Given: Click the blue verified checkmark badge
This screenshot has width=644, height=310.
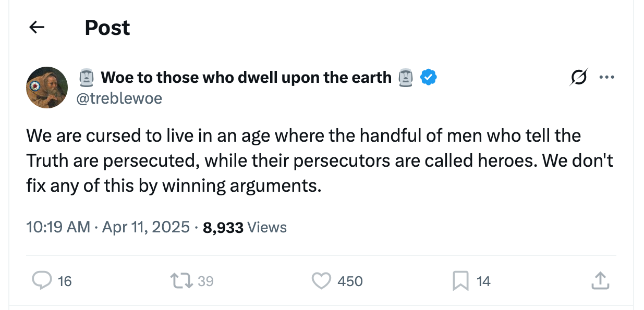Looking at the screenshot, I should (429, 78).
